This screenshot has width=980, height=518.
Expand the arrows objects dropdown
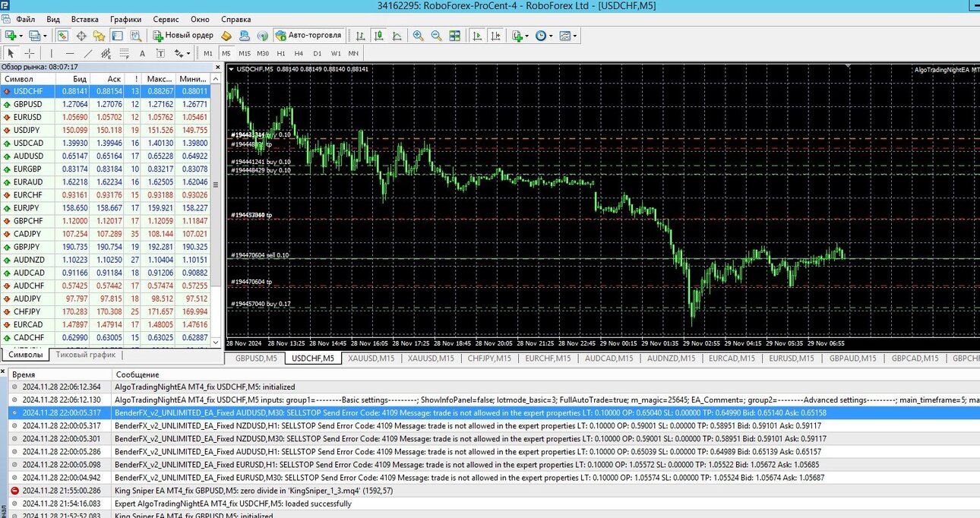[188, 53]
